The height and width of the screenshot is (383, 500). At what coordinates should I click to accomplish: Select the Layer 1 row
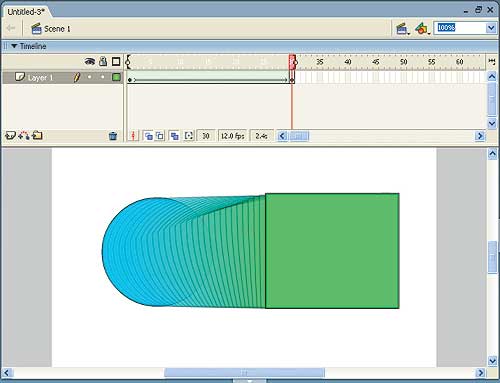click(63, 77)
